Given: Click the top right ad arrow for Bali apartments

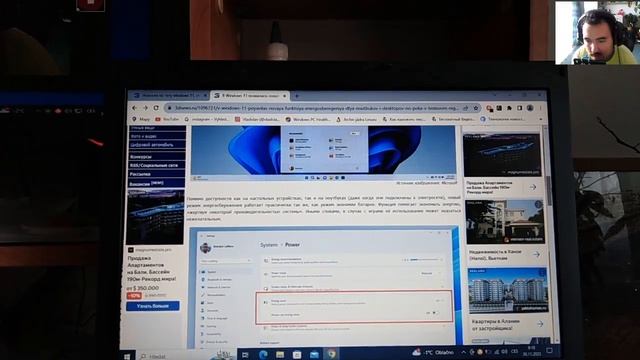Looking at the screenshot, I should coord(533,187).
